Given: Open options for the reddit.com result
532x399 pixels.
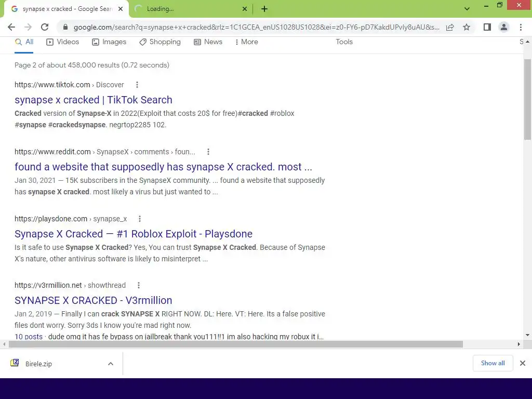Looking at the screenshot, I should (208, 152).
